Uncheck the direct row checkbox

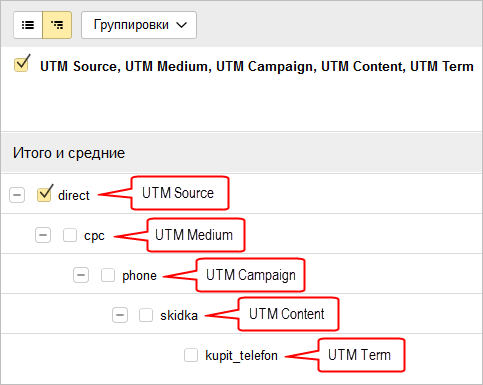tap(44, 194)
